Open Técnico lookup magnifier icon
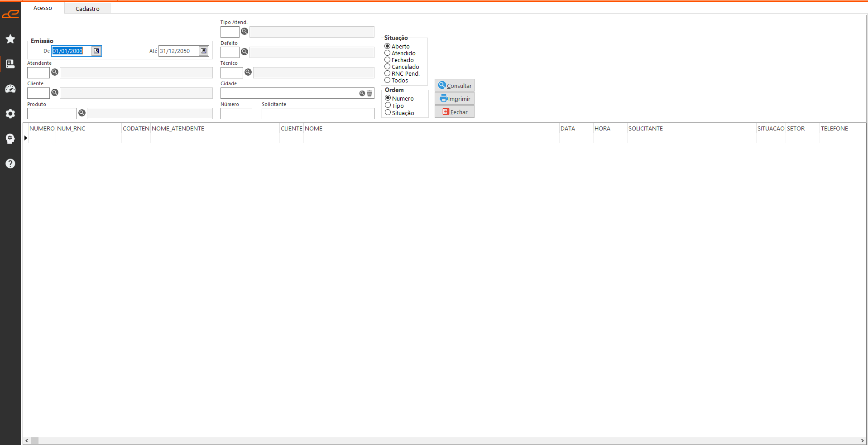 [x=248, y=72]
